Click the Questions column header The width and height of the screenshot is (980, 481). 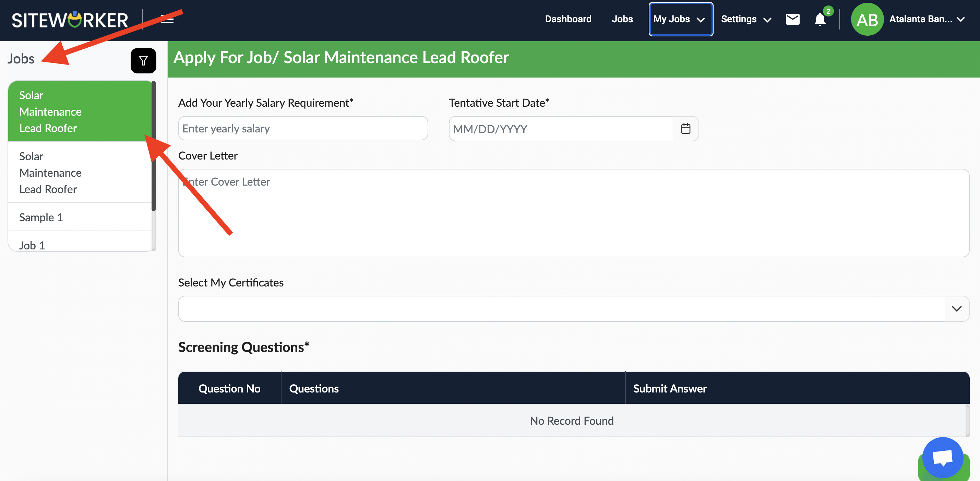click(x=453, y=388)
